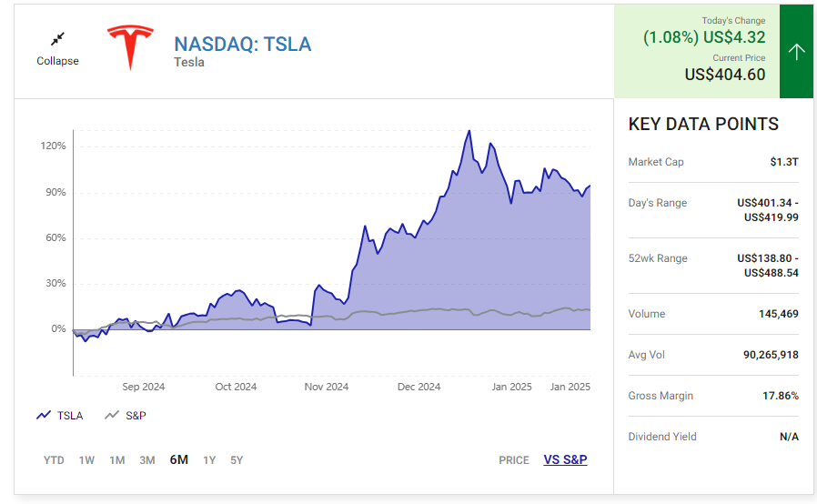Click the Day's Range label

pyautogui.click(x=658, y=203)
